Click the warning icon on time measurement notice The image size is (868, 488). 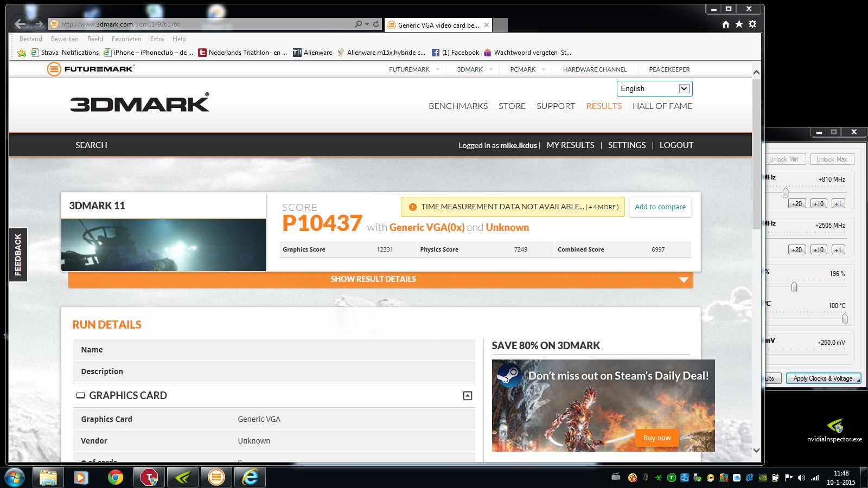point(412,207)
